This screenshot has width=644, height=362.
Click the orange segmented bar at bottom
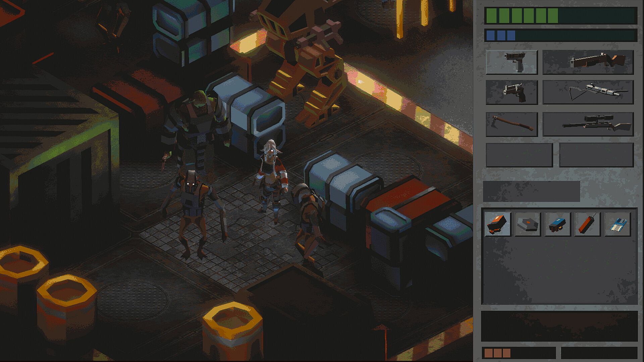click(519, 353)
